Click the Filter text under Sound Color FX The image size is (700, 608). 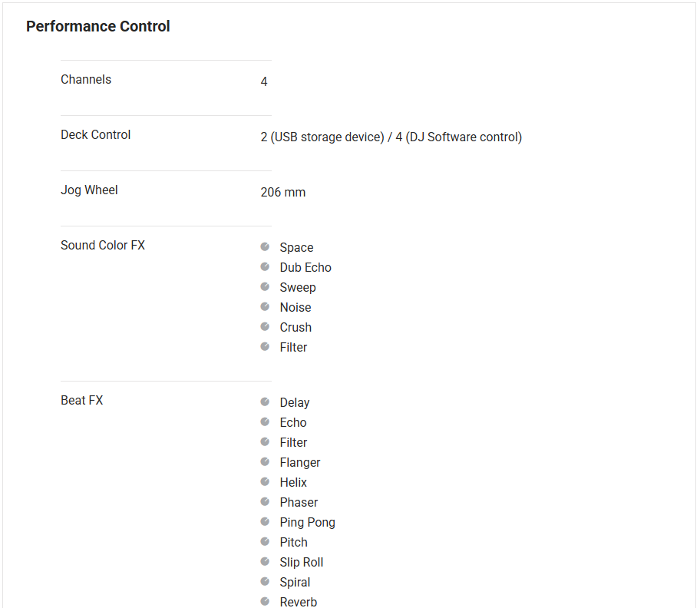tap(293, 348)
